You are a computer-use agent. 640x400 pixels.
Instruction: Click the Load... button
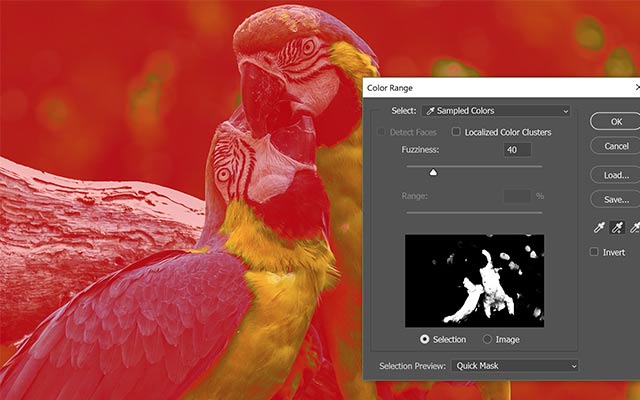616,175
